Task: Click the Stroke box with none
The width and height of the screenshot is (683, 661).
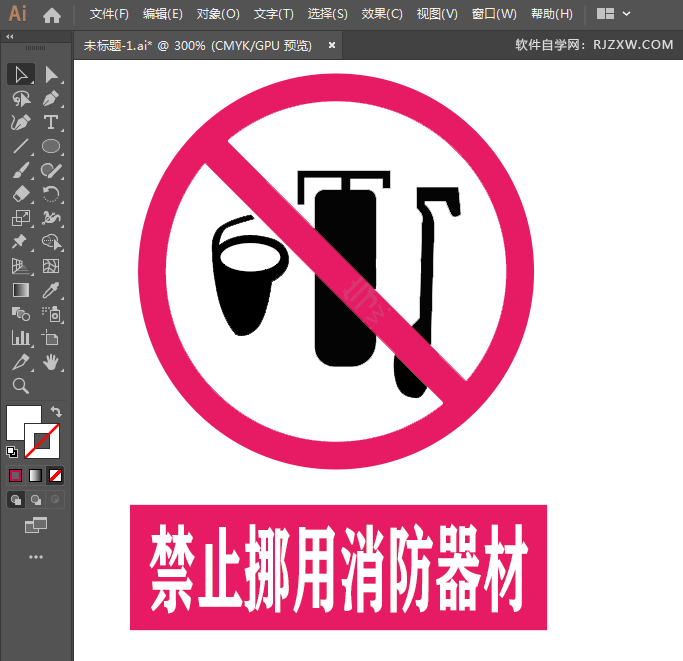Action: (x=42, y=441)
